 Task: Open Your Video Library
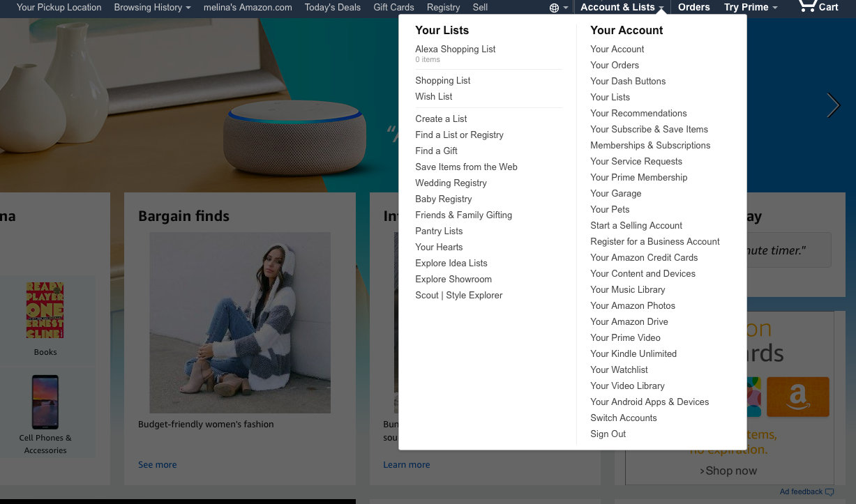click(628, 385)
